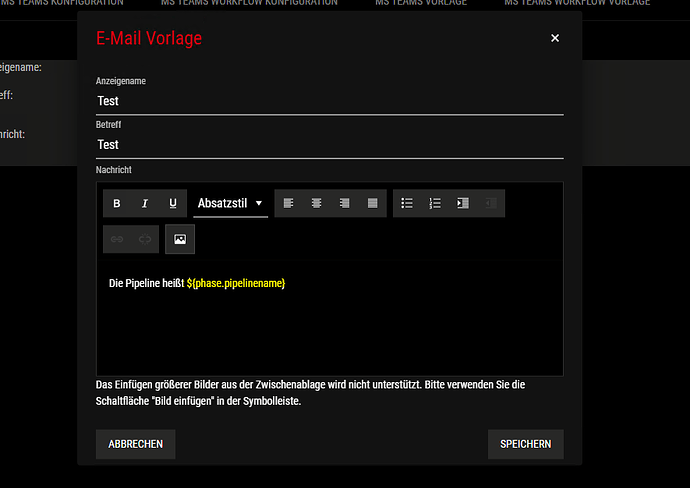Close the E-Mail Vorlage dialog
This screenshot has height=488, width=690.
[x=555, y=38]
